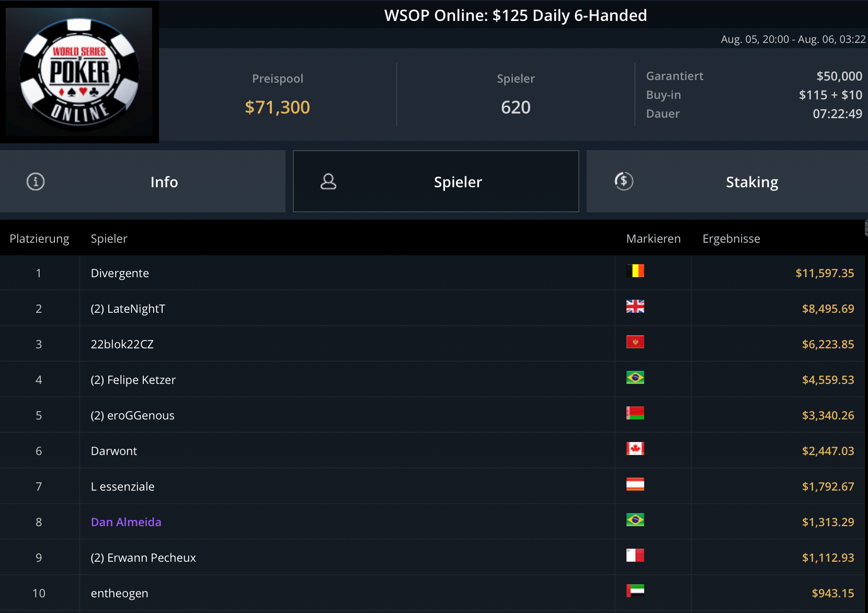The height and width of the screenshot is (613, 868).
Task: Click the Malta flag beside Erwann Pecheux
Action: tap(635, 555)
